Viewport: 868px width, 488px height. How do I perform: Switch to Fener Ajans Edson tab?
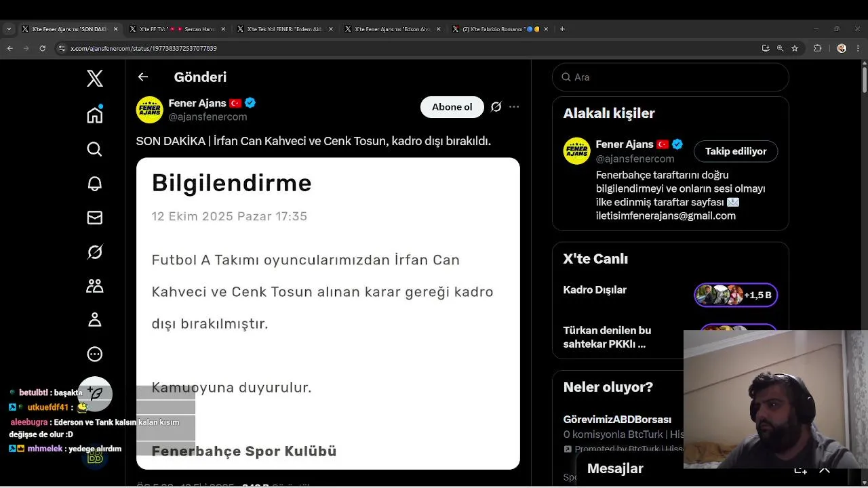tap(393, 29)
